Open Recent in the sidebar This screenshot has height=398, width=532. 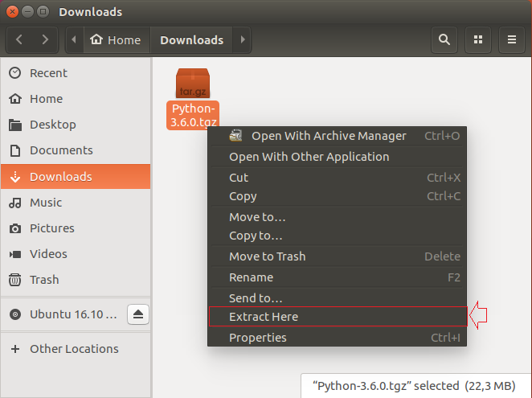tap(76, 73)
